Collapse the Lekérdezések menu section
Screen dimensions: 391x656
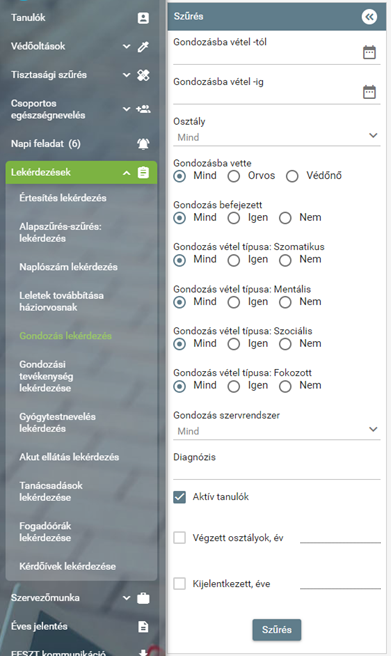tap(126, 173)
